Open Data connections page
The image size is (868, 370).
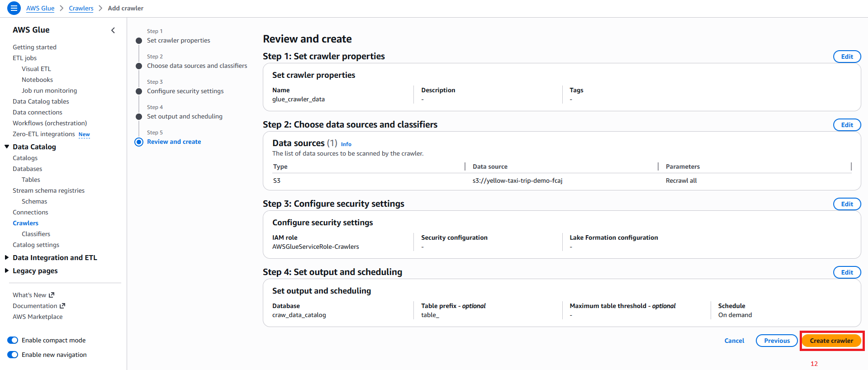coord(38,112)
